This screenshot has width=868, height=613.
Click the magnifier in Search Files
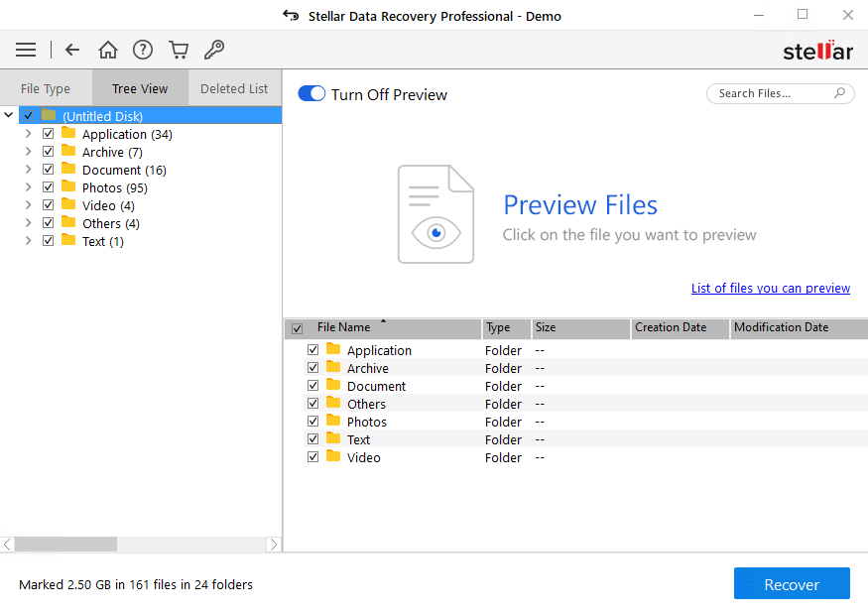click(x=839, y=93)
